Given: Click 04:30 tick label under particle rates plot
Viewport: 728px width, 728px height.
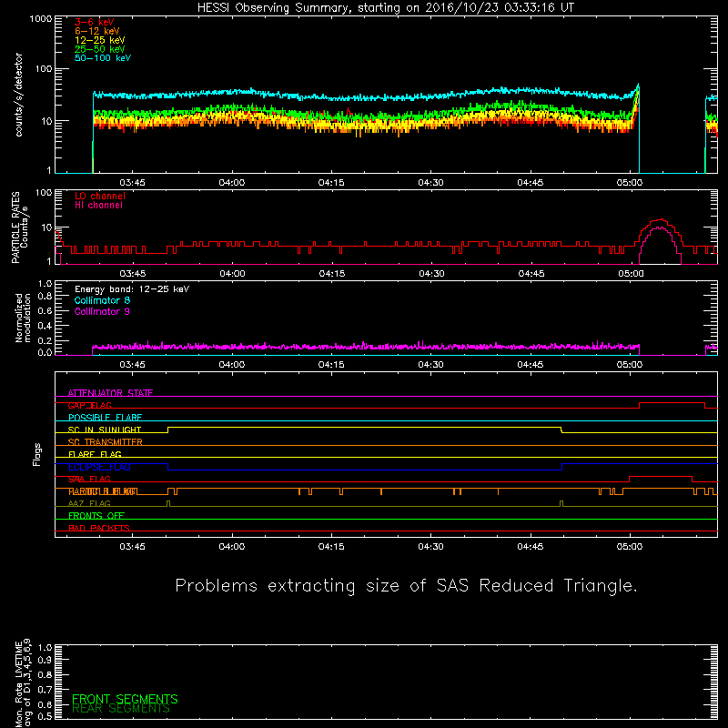Looking at the screenshot, I should (x=431, y=274).
